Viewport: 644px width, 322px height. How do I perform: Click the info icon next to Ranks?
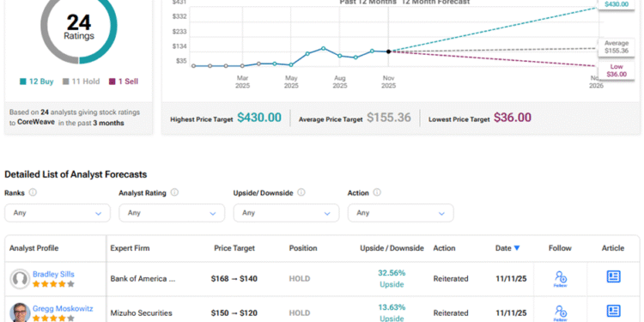click(x=33, y=192)
